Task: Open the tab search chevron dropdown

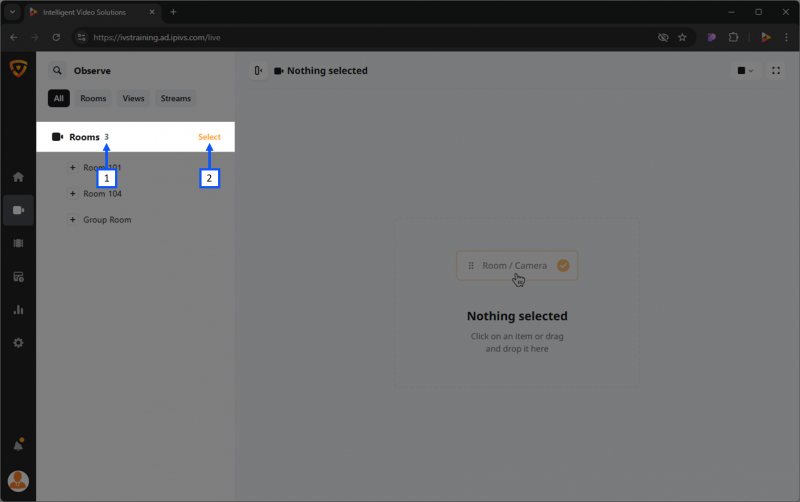Action: click(12, 12)
